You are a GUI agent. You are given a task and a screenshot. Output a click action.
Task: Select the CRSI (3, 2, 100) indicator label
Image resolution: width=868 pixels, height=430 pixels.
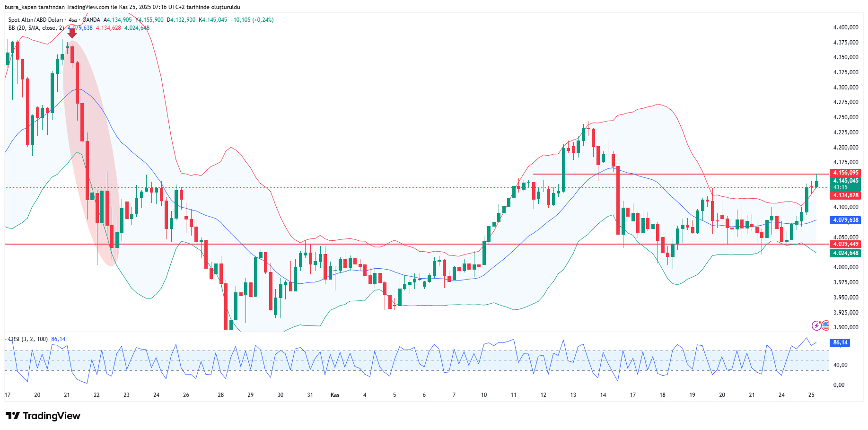click(x=28, y=339)
